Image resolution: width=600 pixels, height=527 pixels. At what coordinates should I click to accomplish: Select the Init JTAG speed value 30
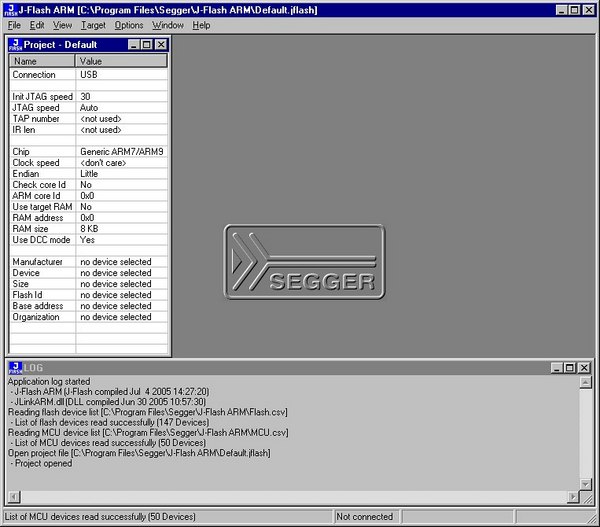[x=85, y=96]
